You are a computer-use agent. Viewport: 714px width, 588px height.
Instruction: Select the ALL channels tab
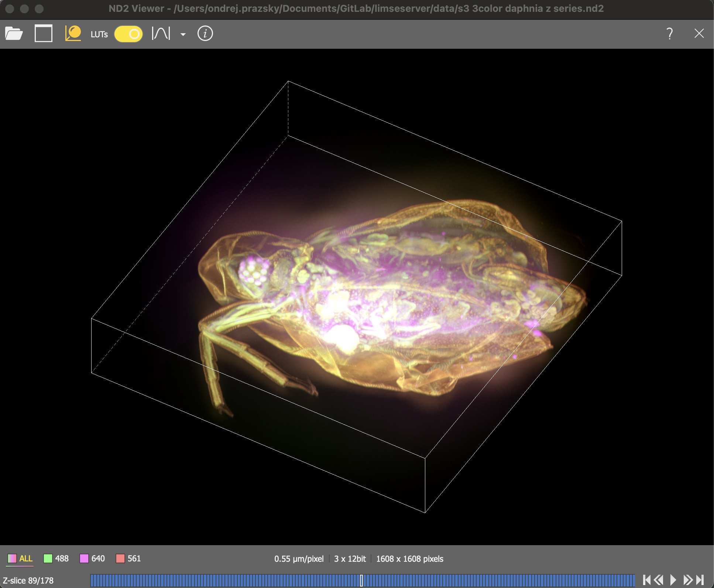coord(21,558)
